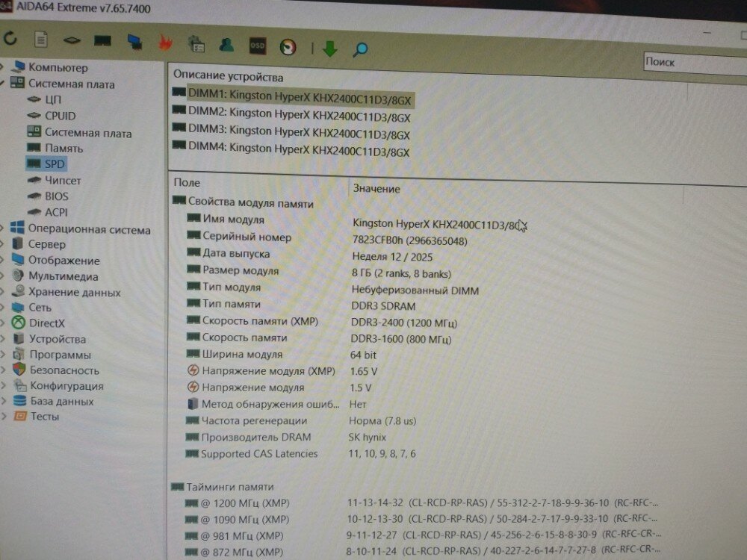Select the Скорость памяти (XMP) row
Viewport: 747px width, 560px height.
321,322
